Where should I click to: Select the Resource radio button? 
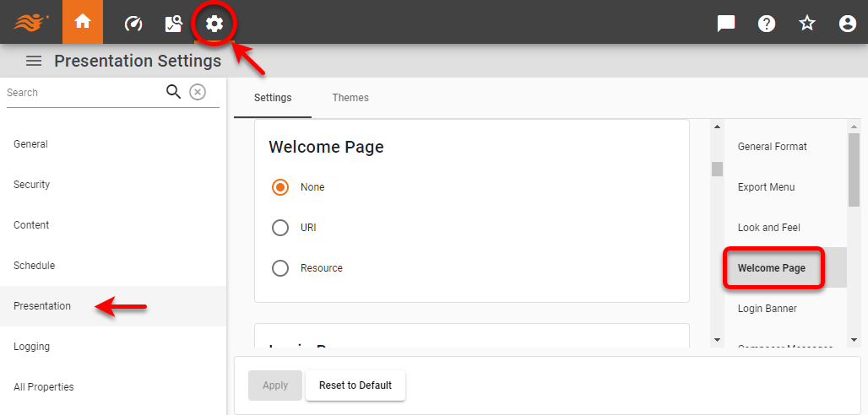(x=280, y=268)
